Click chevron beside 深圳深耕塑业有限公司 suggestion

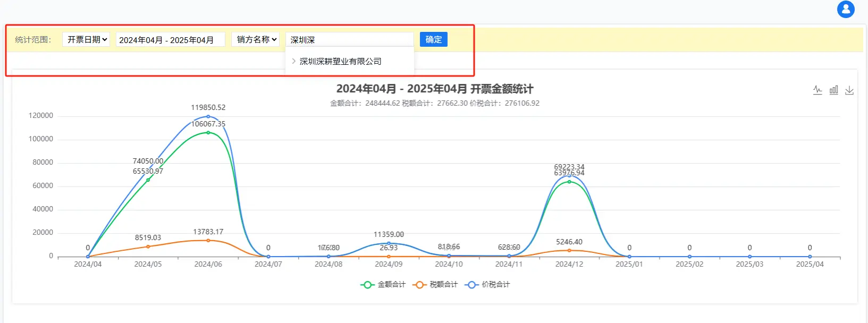click(x=293, y=61)
